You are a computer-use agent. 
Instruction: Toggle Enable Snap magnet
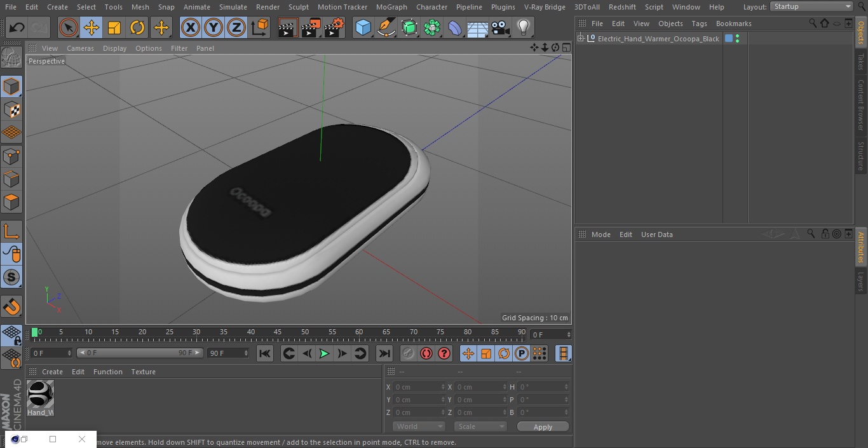11,306
